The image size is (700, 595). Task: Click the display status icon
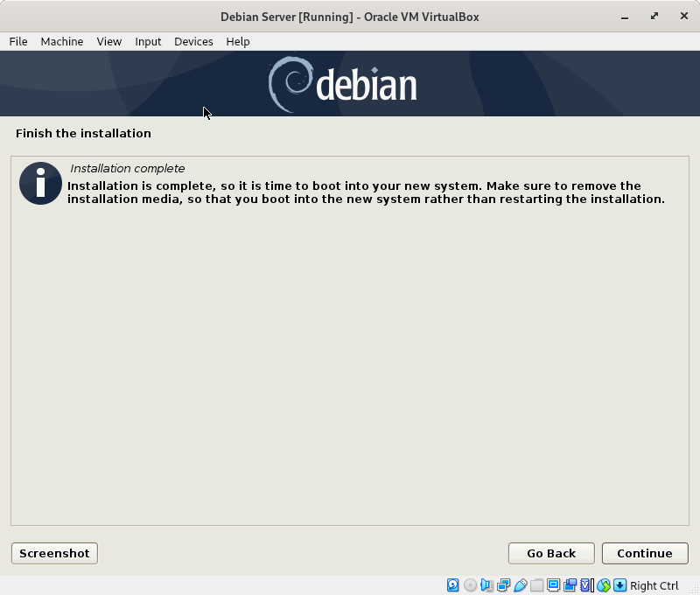(x=554, y=585)
